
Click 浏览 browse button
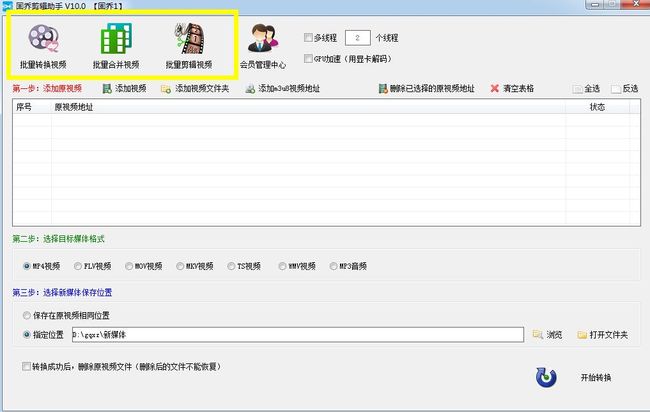tap(547, 334)
